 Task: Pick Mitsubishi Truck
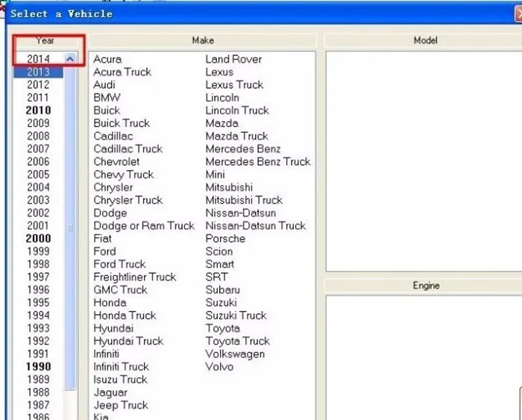244,200
